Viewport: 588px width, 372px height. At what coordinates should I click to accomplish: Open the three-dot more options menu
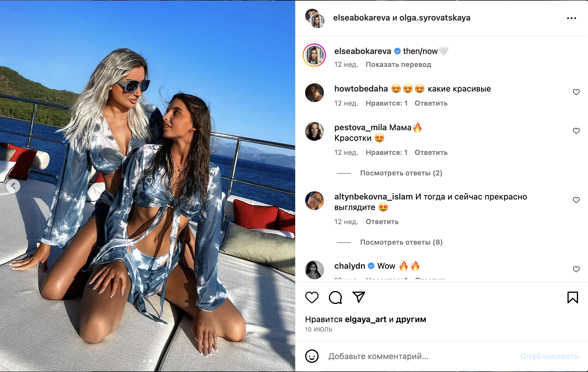point(571,18)
